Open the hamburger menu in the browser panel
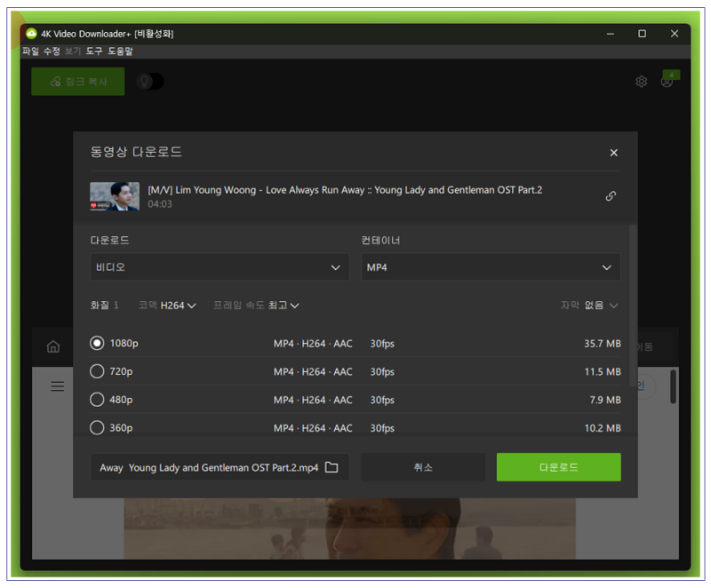The height and width of the screenshot is (588, 711). (57, 386)
